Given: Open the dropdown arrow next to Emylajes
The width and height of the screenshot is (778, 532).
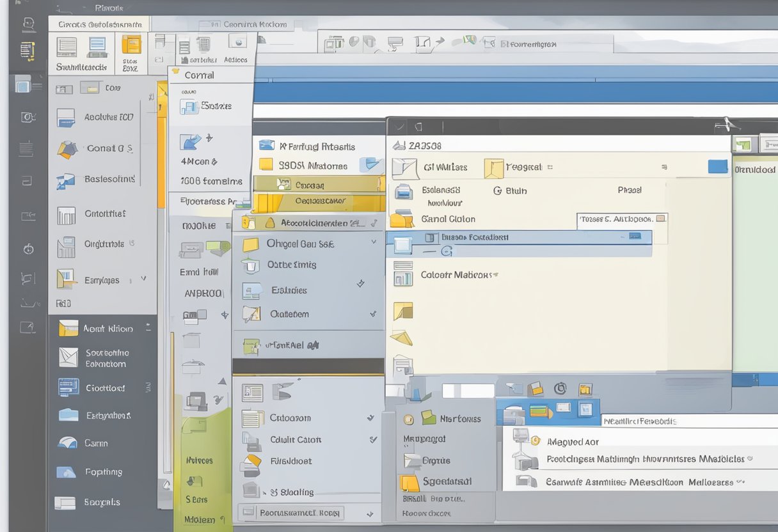Looking at the screenshot, I should coord(142,280).
